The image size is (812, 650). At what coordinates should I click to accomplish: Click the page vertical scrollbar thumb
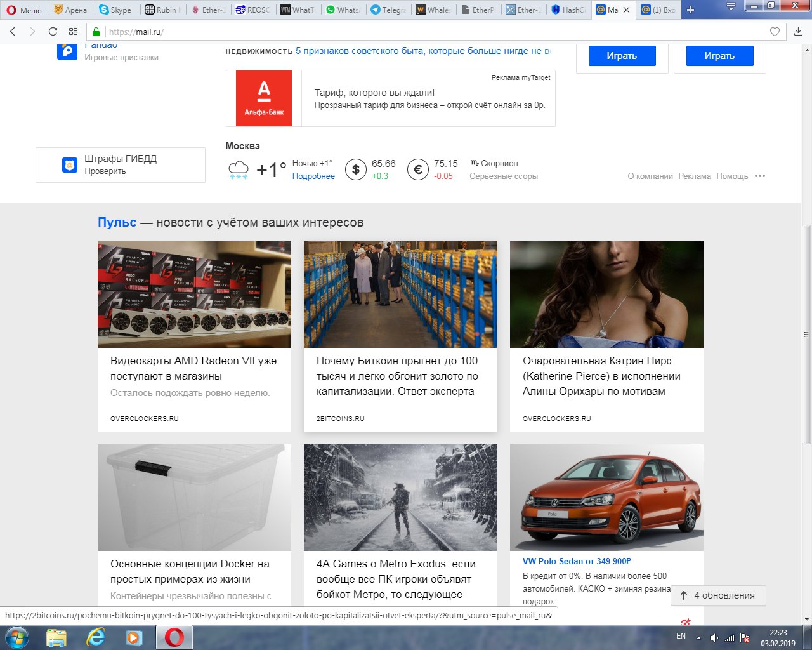click(806, 335)
